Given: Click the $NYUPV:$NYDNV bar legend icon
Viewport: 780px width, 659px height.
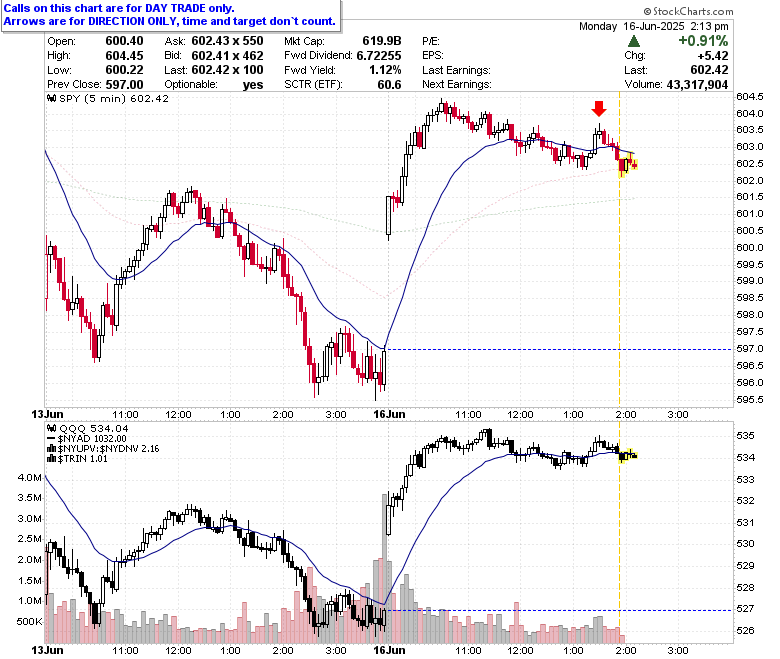Looking at the screenshot, I should [51, 449].
